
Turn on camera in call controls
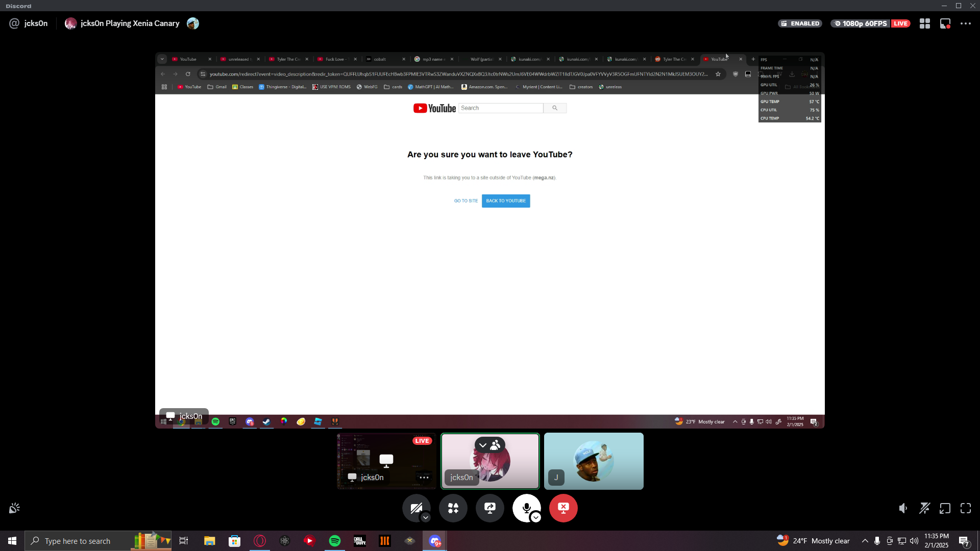415,508
